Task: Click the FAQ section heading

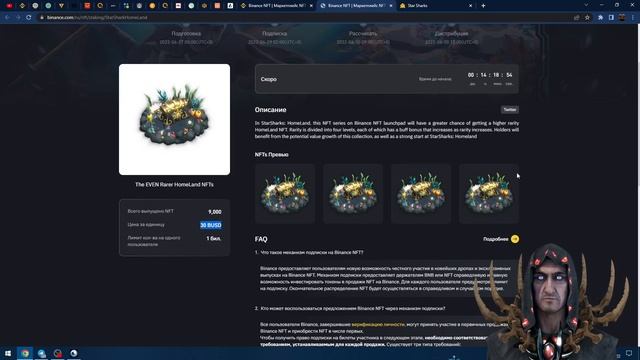Action: tap(261, 239)
